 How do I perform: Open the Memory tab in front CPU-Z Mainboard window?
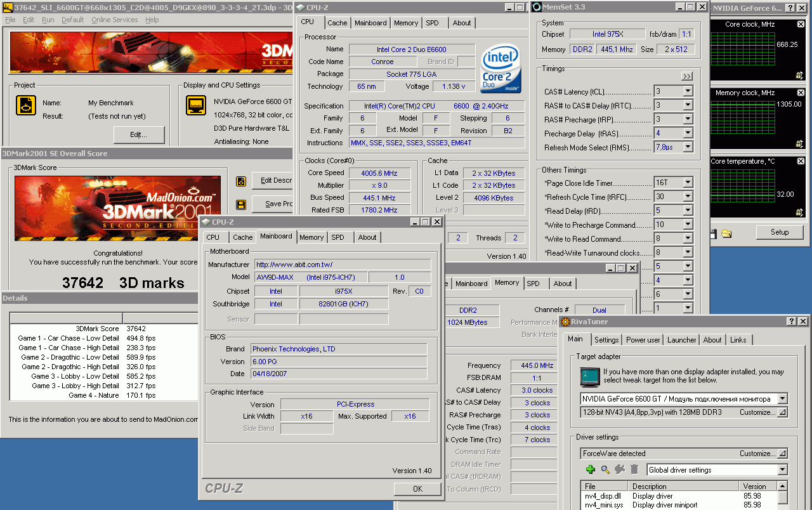coord(311,237)
